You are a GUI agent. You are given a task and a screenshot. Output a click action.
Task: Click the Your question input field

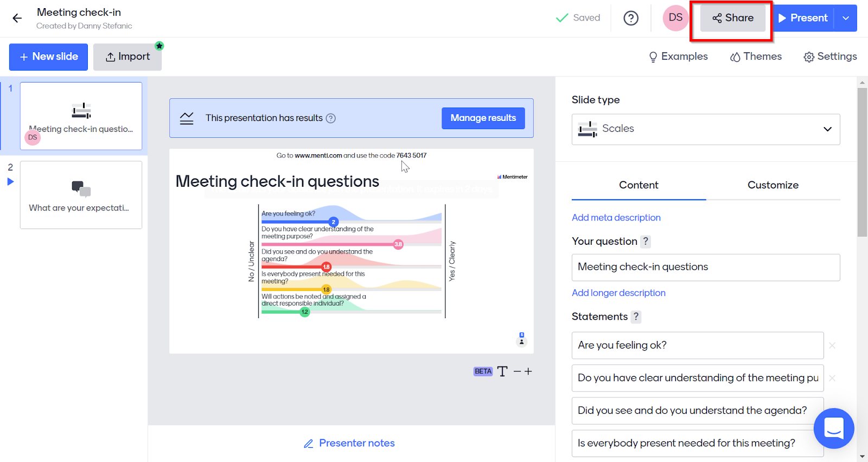coord(705,267)
